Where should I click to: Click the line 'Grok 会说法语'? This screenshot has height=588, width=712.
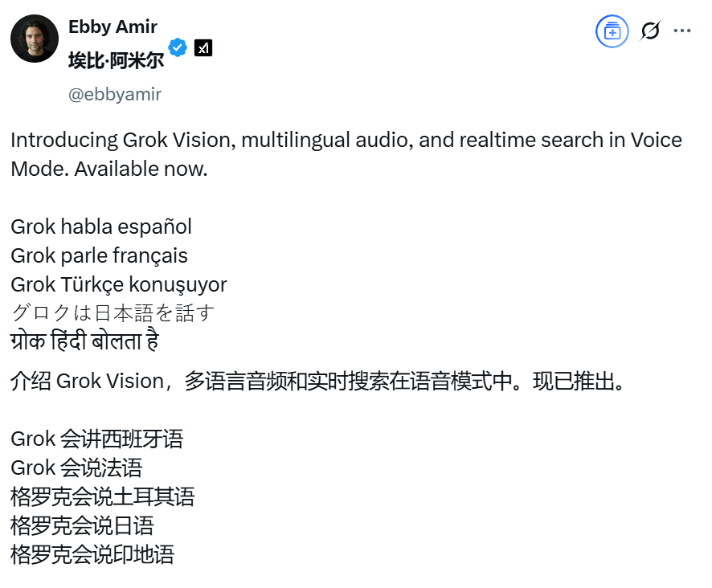[76, 468]
